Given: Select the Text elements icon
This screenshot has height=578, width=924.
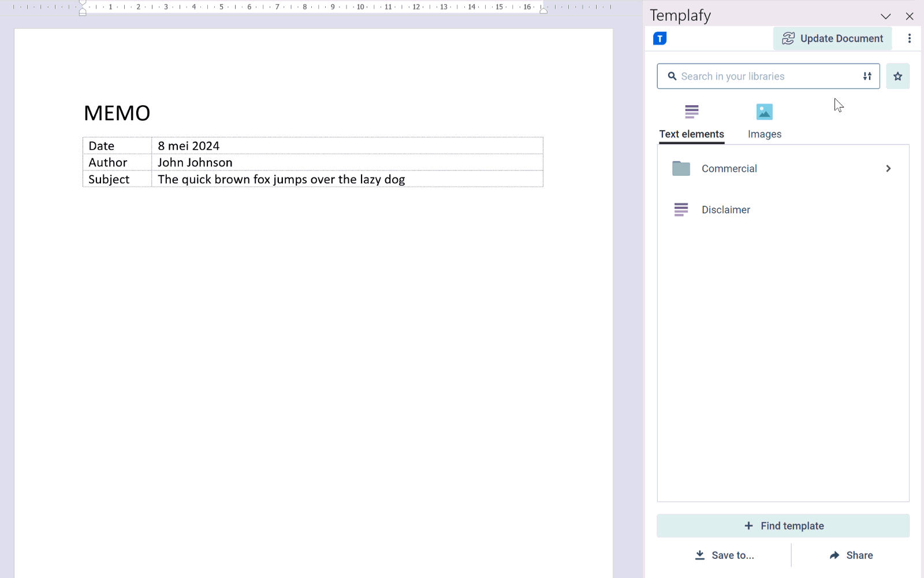Looking at the screenshot, I should tap(691, 112).
